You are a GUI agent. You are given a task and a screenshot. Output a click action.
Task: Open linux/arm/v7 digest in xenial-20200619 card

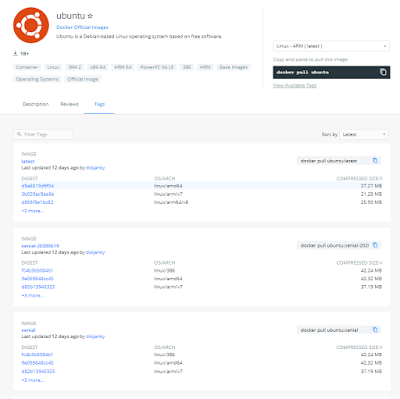[x=38, y=287]
